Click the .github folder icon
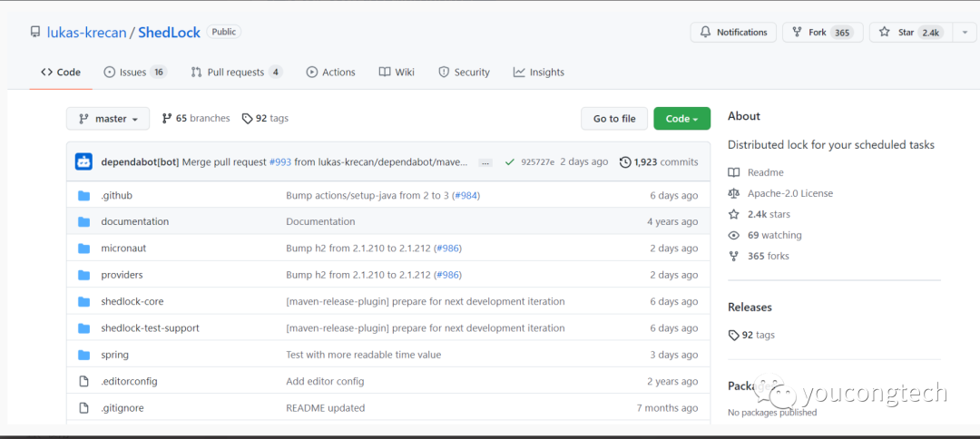Image resolution: width=980 pixels, height=439 pixels. point(84,195)
